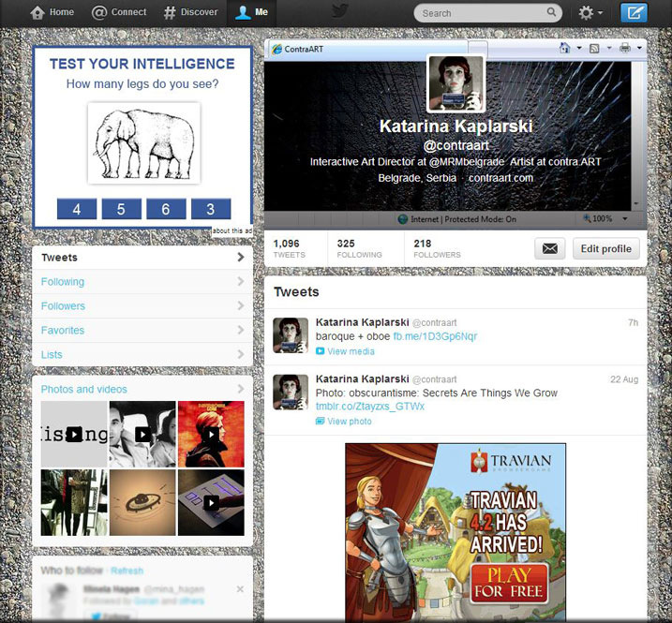The width and height of the screenshot is (672, 623).
Task: Select Tweets in the sidebar list
Action: [142, 258]
